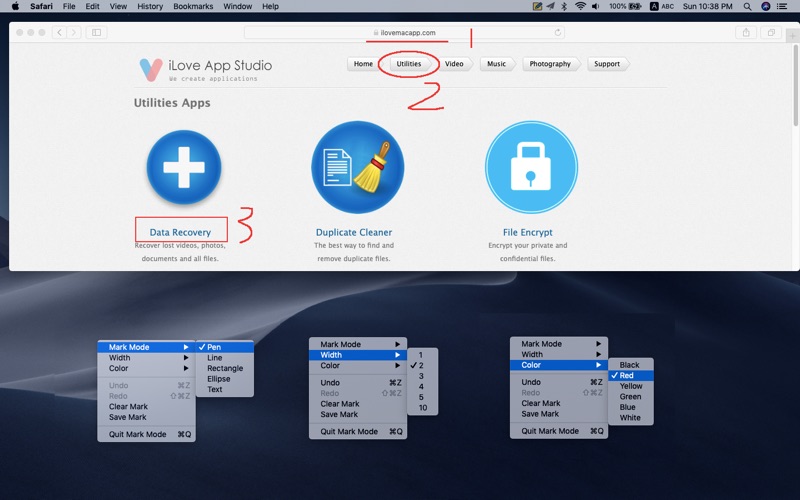Select the checked Red color option

coord(631,376)
